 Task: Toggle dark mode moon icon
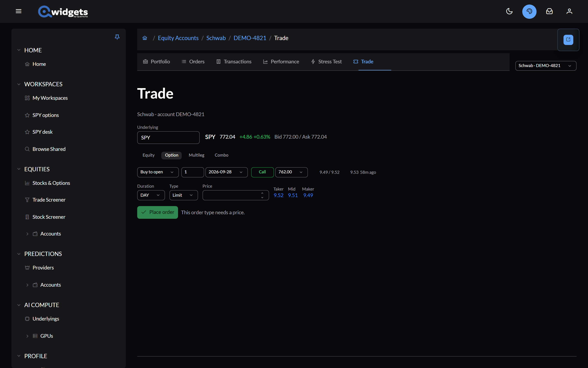(509, 11)
